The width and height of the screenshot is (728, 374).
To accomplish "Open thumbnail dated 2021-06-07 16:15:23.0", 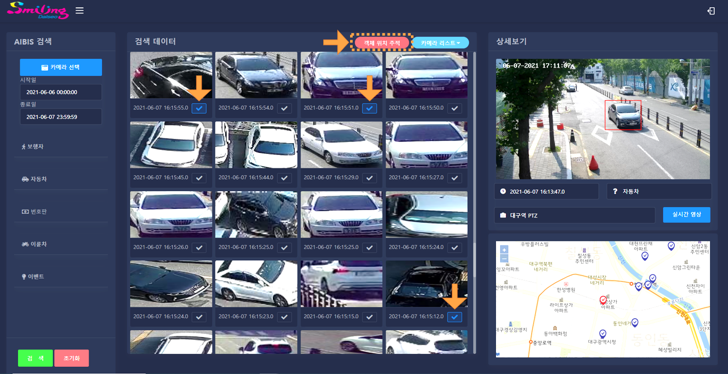I will tap(256, 284).
